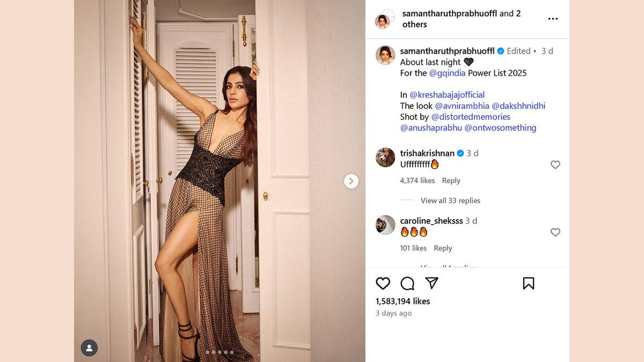Open the @kreshabajajofficial profile link
The width and height of the screenshot is (644, 362).
coord(447,95)
